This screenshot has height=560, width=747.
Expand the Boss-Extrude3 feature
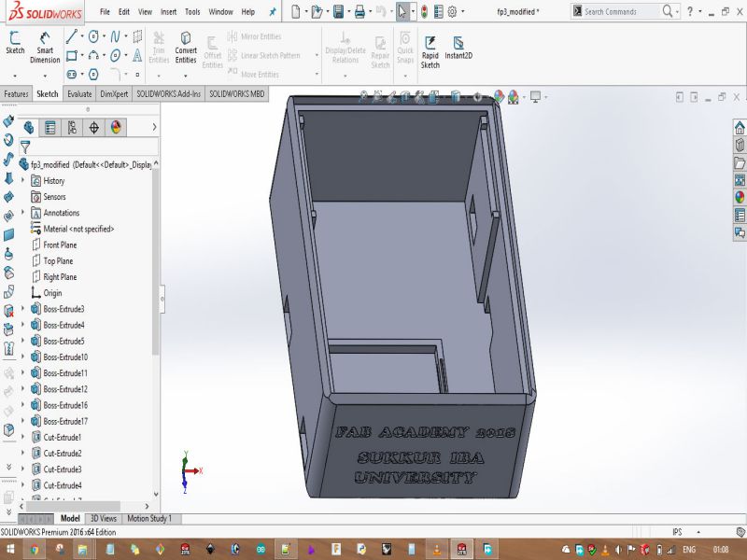coord(22,309)
